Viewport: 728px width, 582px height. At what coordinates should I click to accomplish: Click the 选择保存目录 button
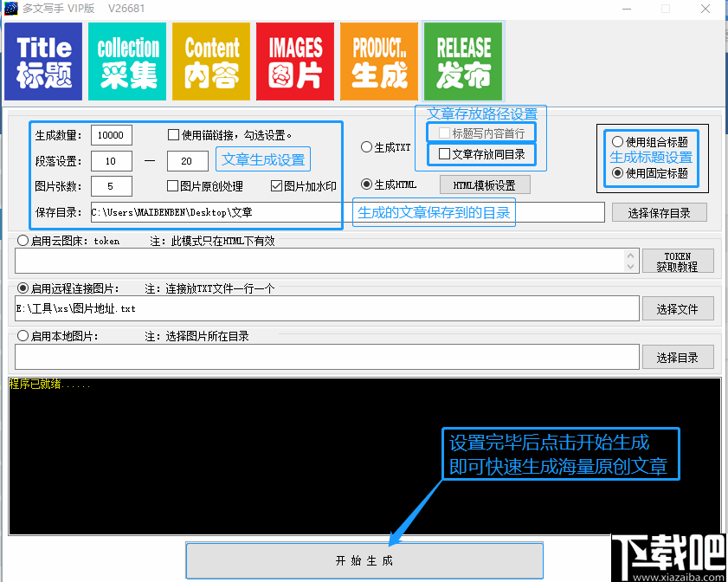coord(659,212)
